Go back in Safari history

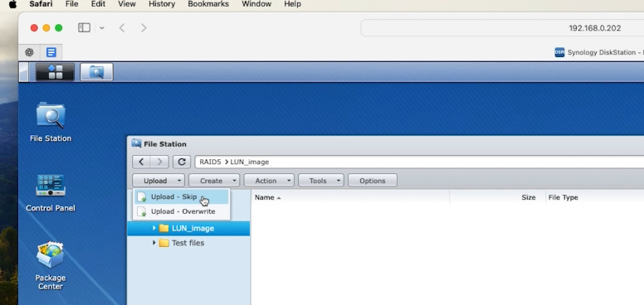pyautogui.click(x=122, y=28)
